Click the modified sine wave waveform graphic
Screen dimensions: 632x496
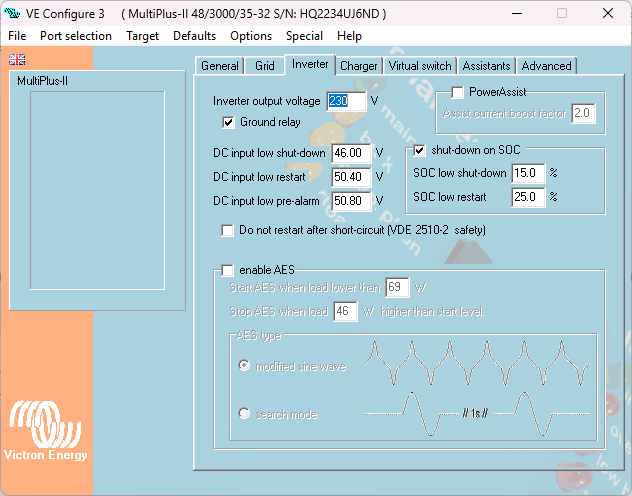477,363
